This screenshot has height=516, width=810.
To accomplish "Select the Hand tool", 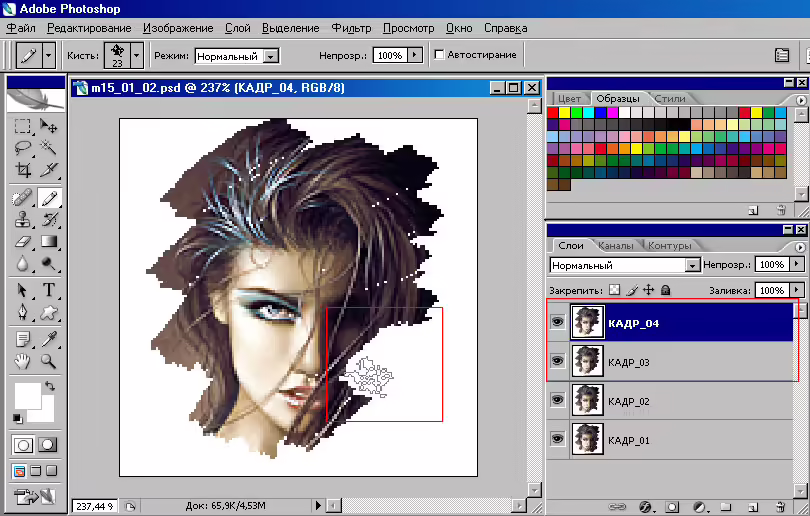I will (22, 361).
